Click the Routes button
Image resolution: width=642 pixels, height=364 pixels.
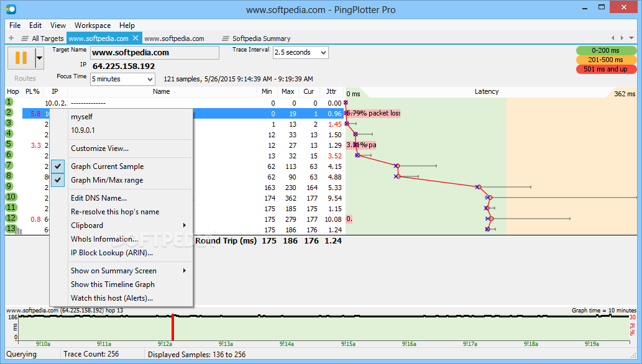25,78
